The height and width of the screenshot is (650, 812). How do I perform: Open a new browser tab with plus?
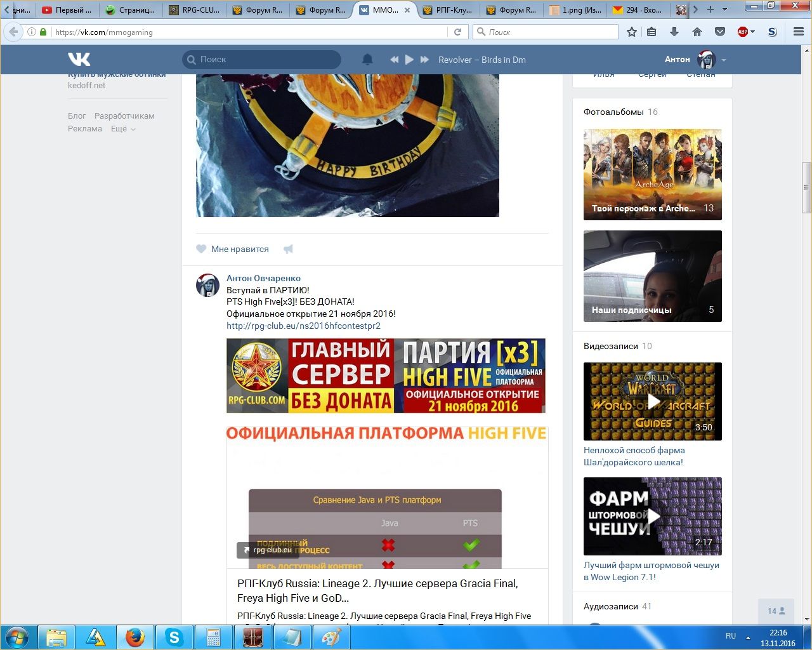[710, 10]
